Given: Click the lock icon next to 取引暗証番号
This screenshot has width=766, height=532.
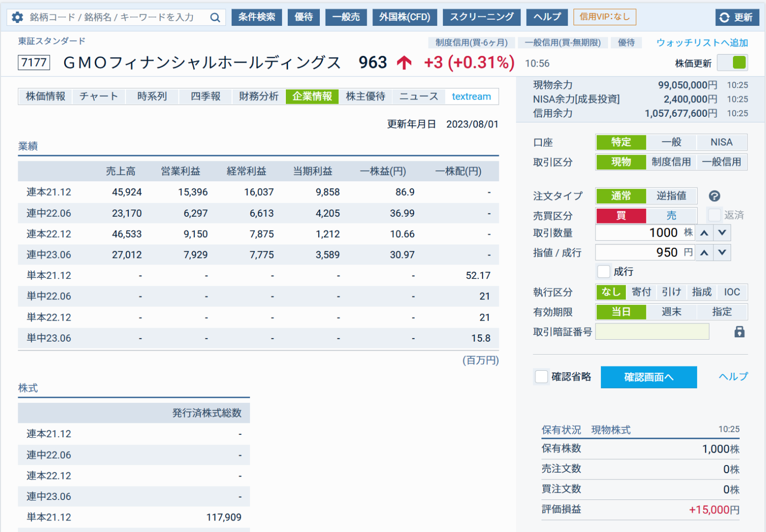Looking at the screenshot, I should tap(740, 331).
